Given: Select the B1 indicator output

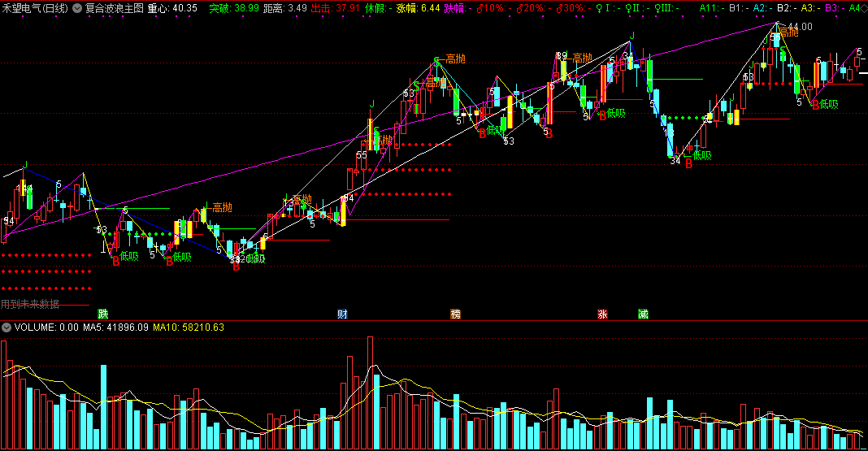Looking at the screenshot, I should [x=739, y=8].
